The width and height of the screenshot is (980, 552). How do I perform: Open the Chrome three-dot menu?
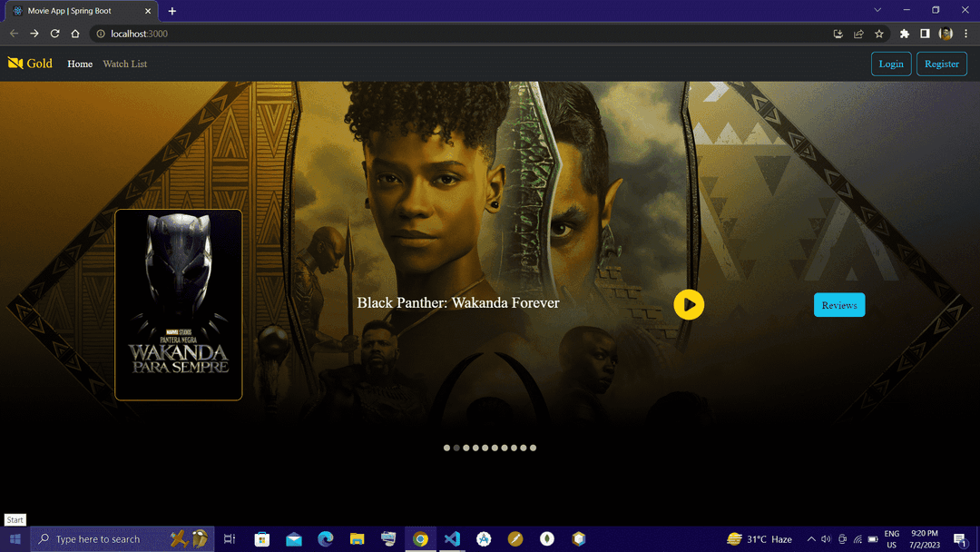click(x=966, y=34)
